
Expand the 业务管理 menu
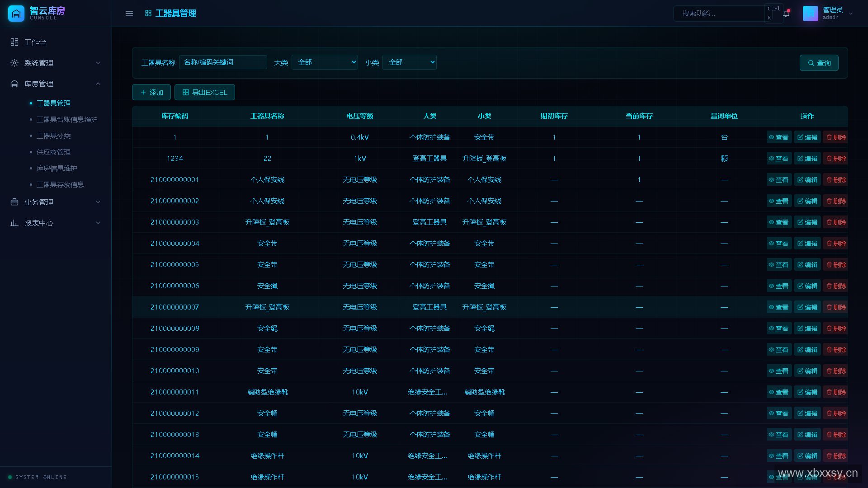[56, 202]
